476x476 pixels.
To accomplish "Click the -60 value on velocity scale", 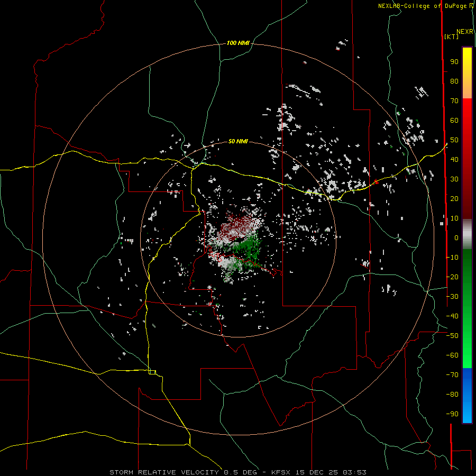I will coord(452,355).
